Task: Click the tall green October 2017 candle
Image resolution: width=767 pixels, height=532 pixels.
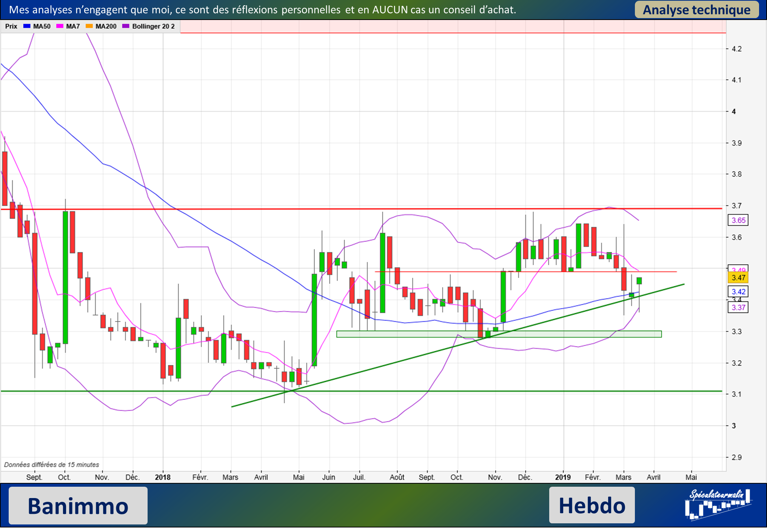Action: pyautogui.click(x=65, y=277)
